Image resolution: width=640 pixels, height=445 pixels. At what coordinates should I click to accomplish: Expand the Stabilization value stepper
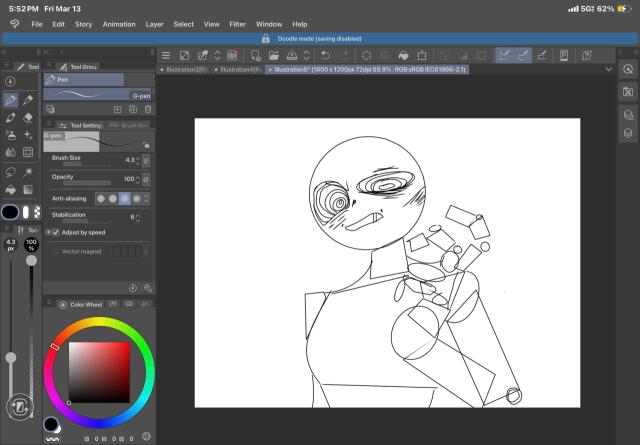pos(137,217)
